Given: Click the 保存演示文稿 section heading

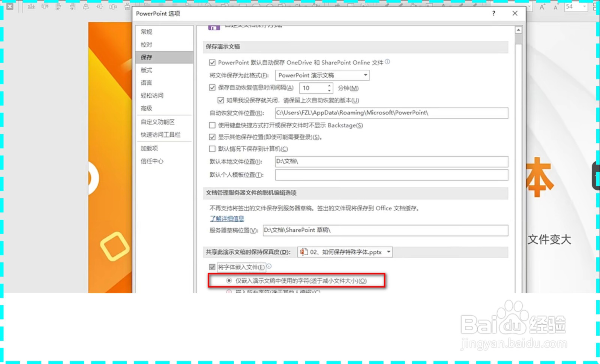Looking at the screenshot, I should pyautogui.click(x=223, y=47).
